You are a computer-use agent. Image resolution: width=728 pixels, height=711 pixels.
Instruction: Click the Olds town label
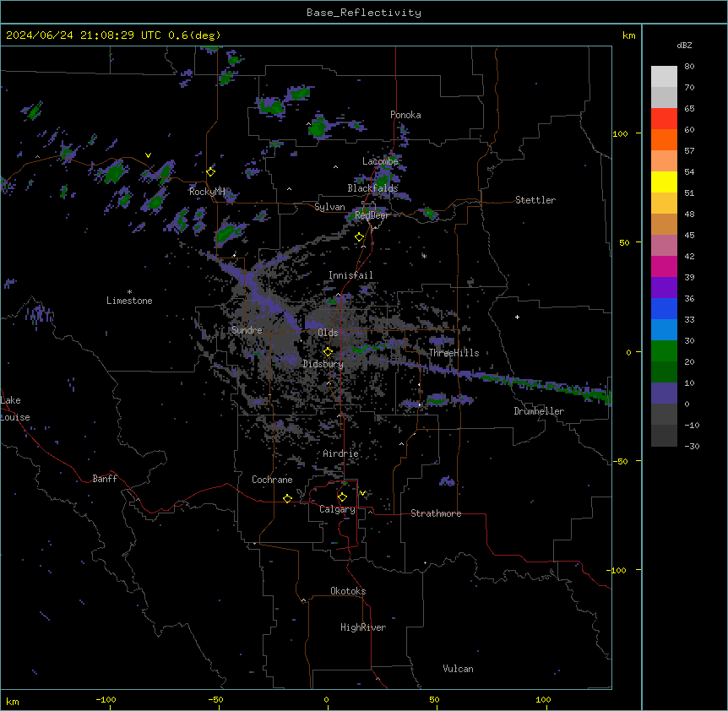click(328, 333)
